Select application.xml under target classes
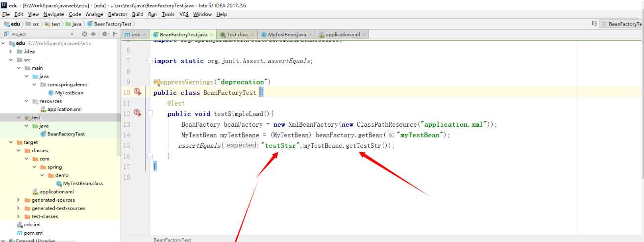Viewport: 644px width, 242px height. tap(52, 191)
